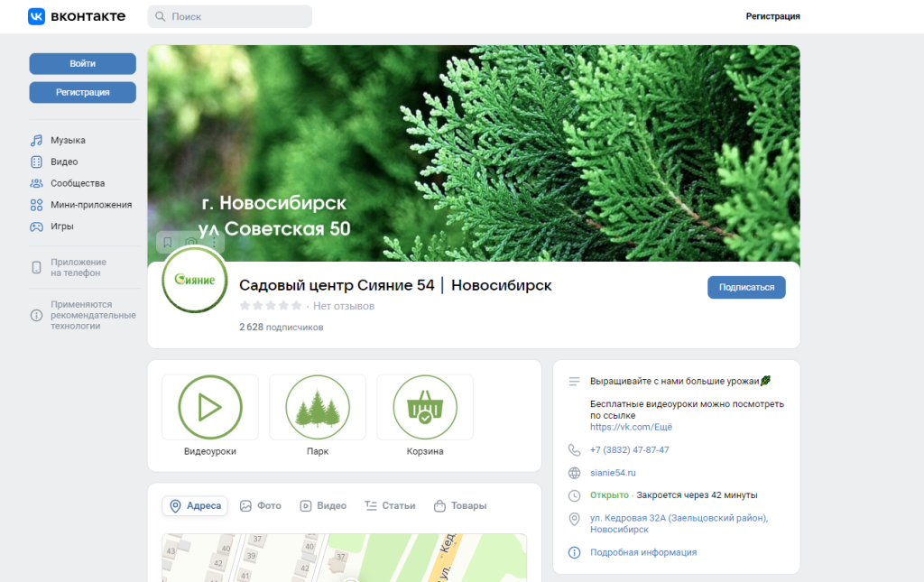Viewport: 924px width, 582px height.
Task: Click Применяются рекомендательные технологии text
Action: pos(93,315)
